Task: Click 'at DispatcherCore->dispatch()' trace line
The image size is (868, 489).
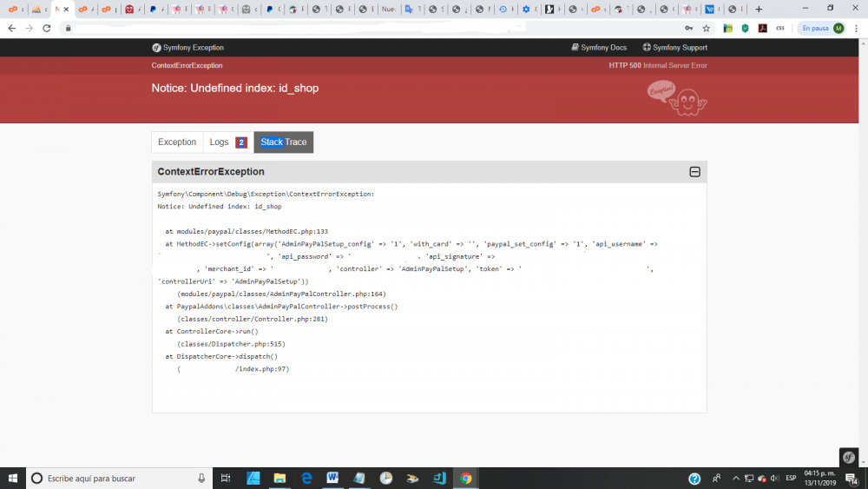Action: (x=221, y=357)
